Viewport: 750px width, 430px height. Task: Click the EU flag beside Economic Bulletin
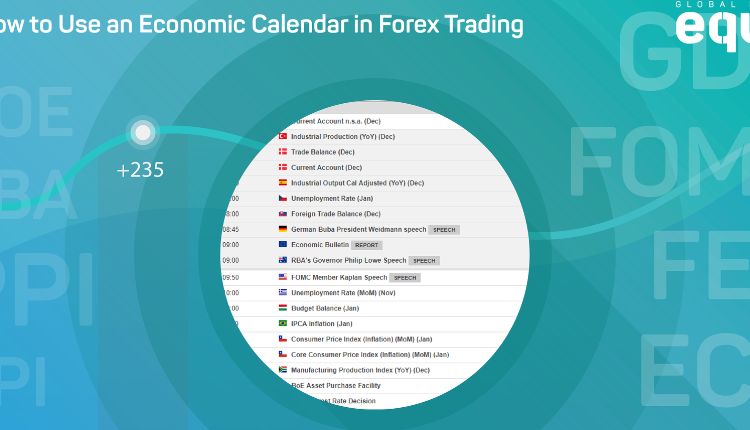(283, 244)
